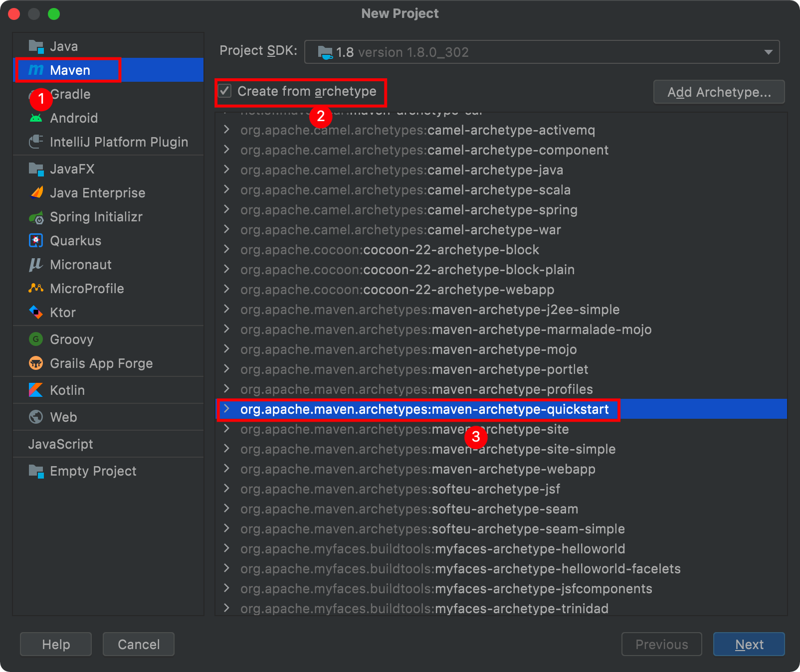Open Help for New Project
Image resolution: width=800 pixels, height=672 pixels.
[56, 645]
